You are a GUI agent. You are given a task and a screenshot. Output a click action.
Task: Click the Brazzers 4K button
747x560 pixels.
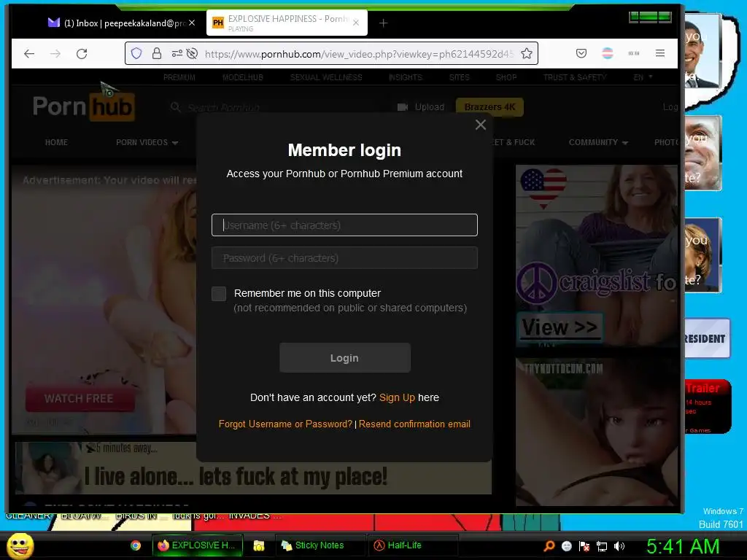[x=489, y=107]
